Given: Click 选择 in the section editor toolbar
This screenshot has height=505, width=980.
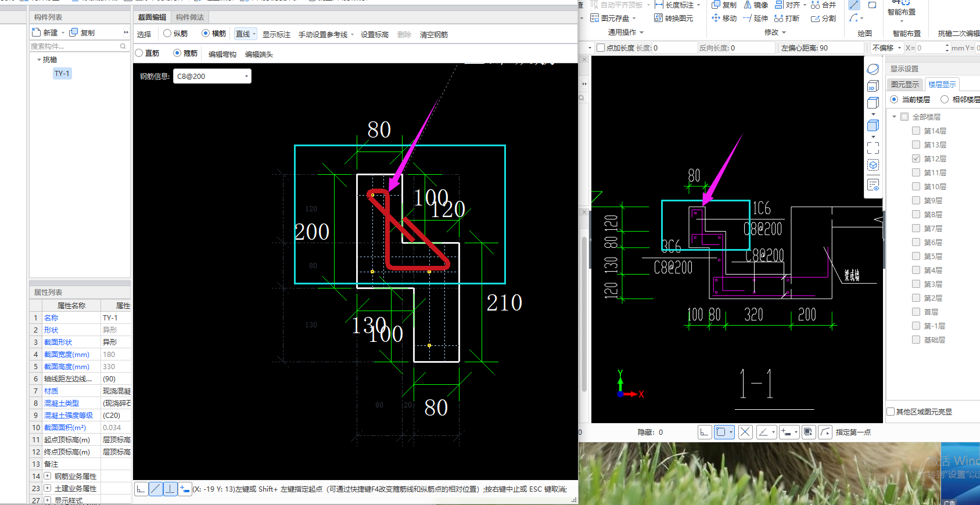Looking at the screenshot, I should click(x=144, y=34).
